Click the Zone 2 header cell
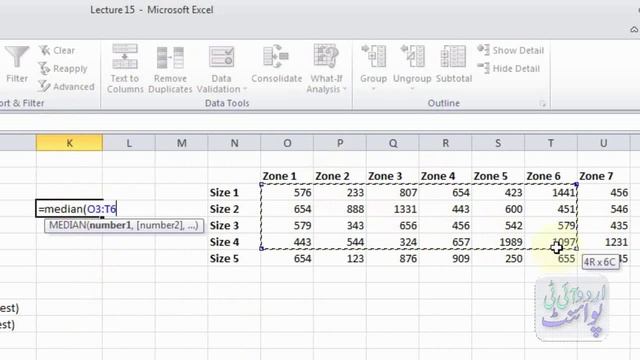Image resolution: width=640 pixels, height=360 pixels. 340,176
